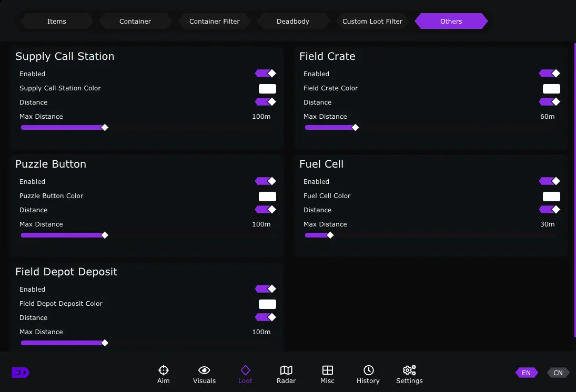Toggle the Fuel Cell Distance switch

click(x=550, y=210)
